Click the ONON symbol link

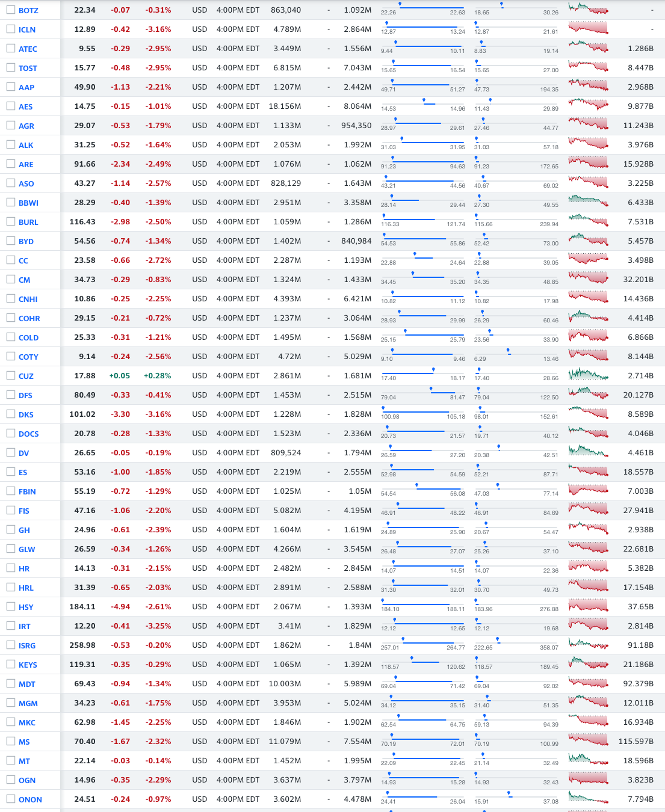point(30,800)
